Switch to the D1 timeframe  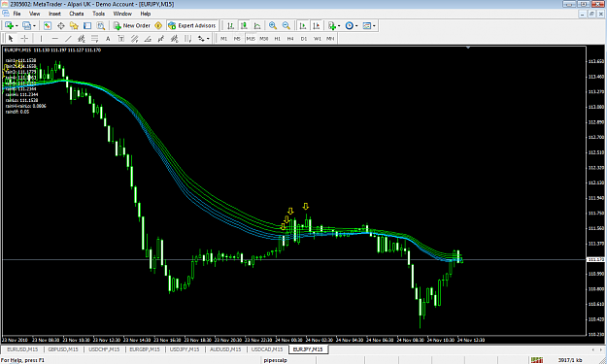(x=304, y=39)
